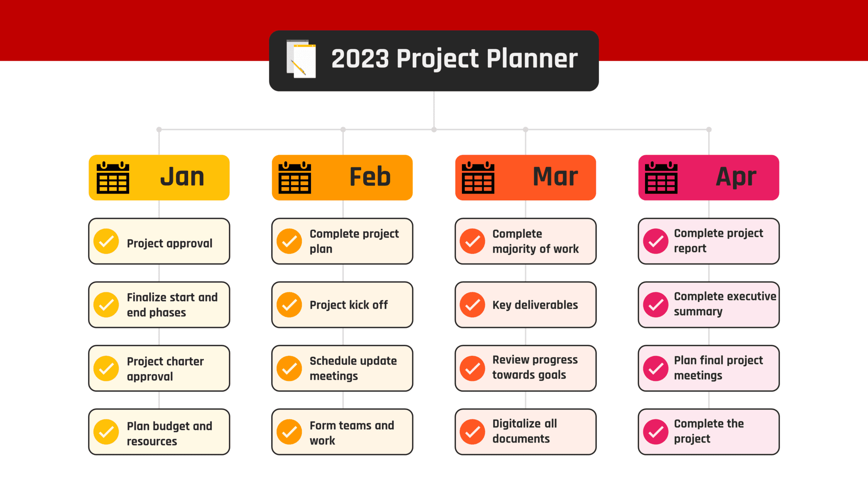Select the Mar month header
Screen dimensions: 868x488
[x=526, y=177]
